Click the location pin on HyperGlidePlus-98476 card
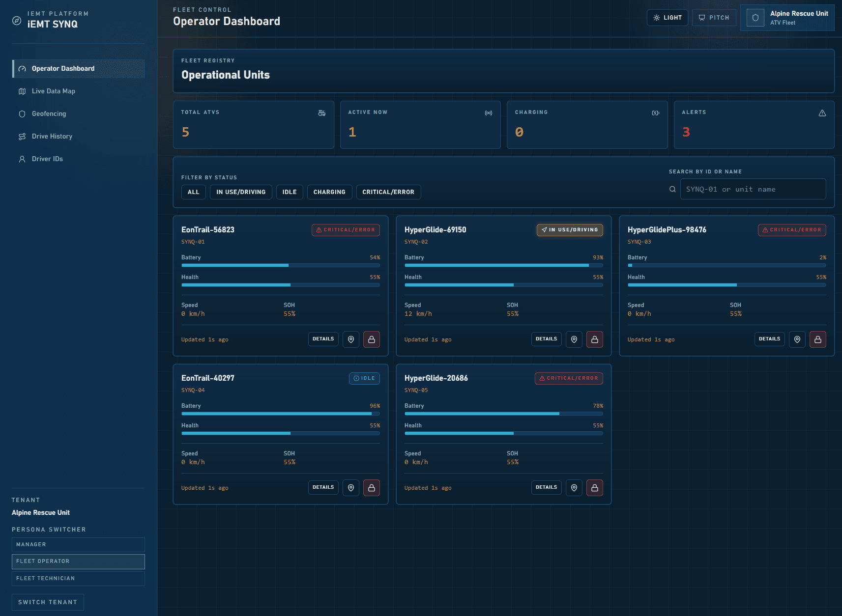 point(797,339)
